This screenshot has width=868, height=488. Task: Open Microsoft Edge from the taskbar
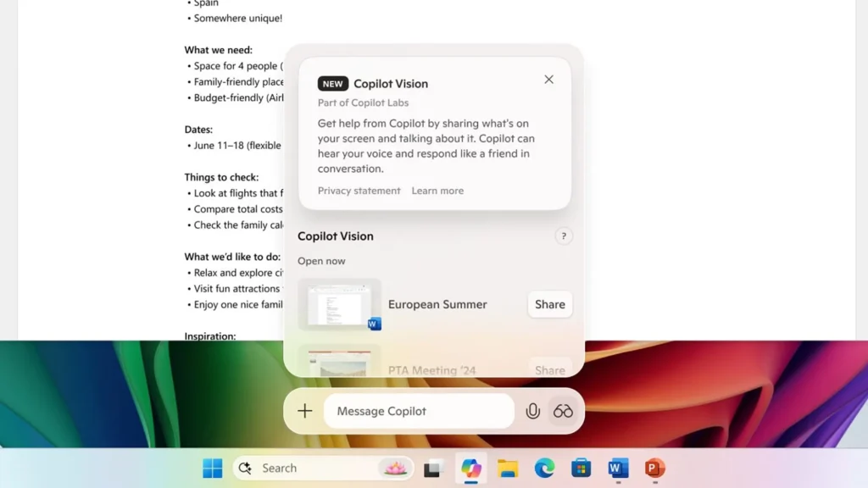(x=543, y=468)
